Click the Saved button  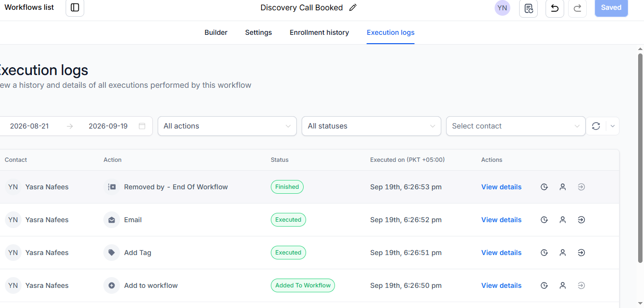click(611, 8)
